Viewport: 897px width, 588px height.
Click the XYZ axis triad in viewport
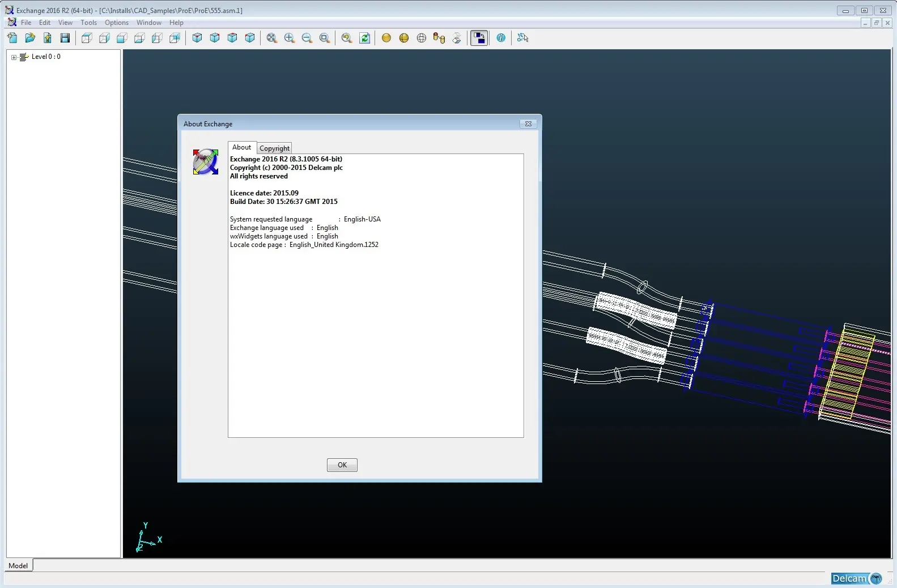pos(148,538)
